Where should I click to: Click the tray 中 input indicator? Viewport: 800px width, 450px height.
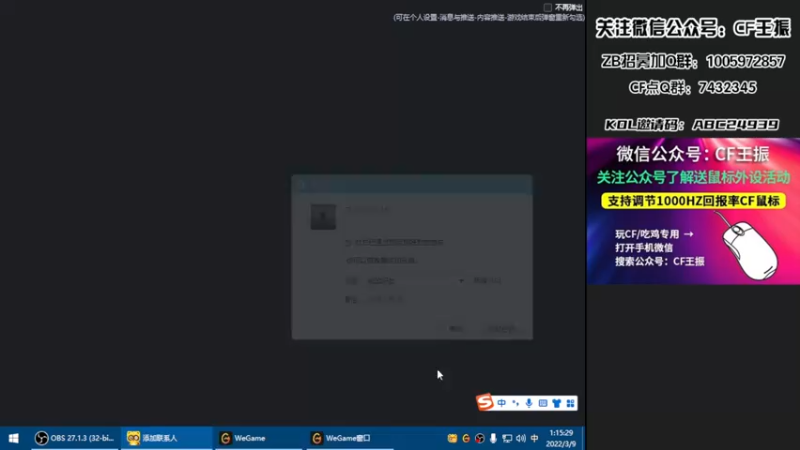(x=534, y=438)
